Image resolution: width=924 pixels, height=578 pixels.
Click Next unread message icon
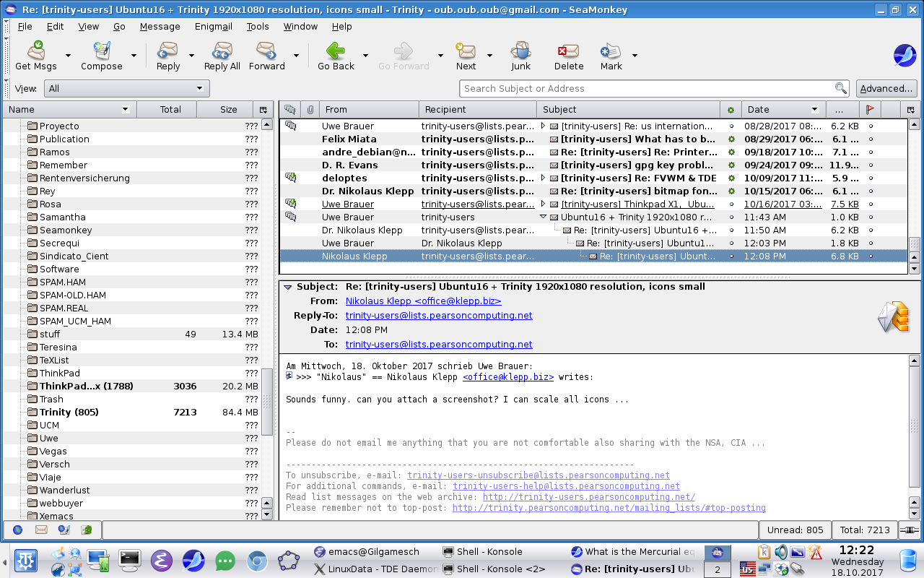click(x=466, y=51)
